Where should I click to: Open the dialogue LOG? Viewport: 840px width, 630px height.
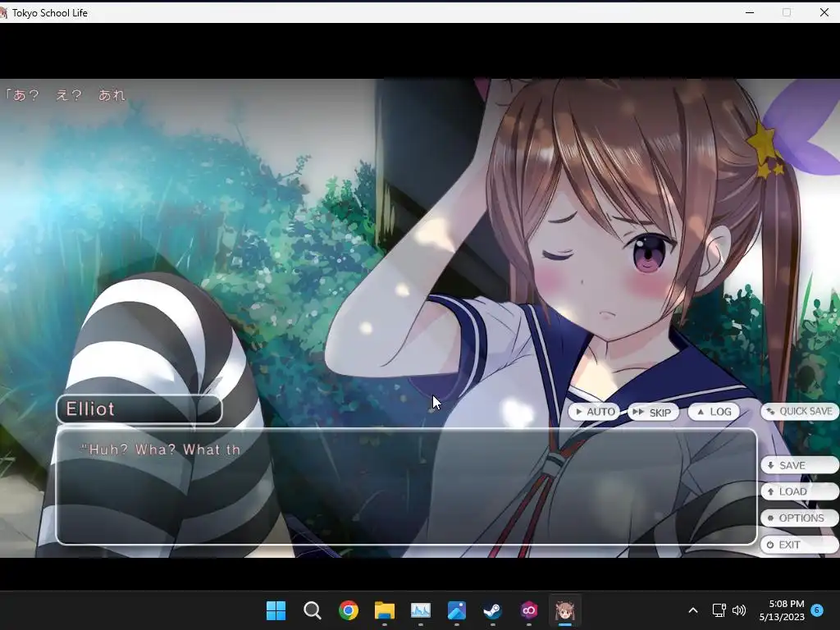click(714, 412)
